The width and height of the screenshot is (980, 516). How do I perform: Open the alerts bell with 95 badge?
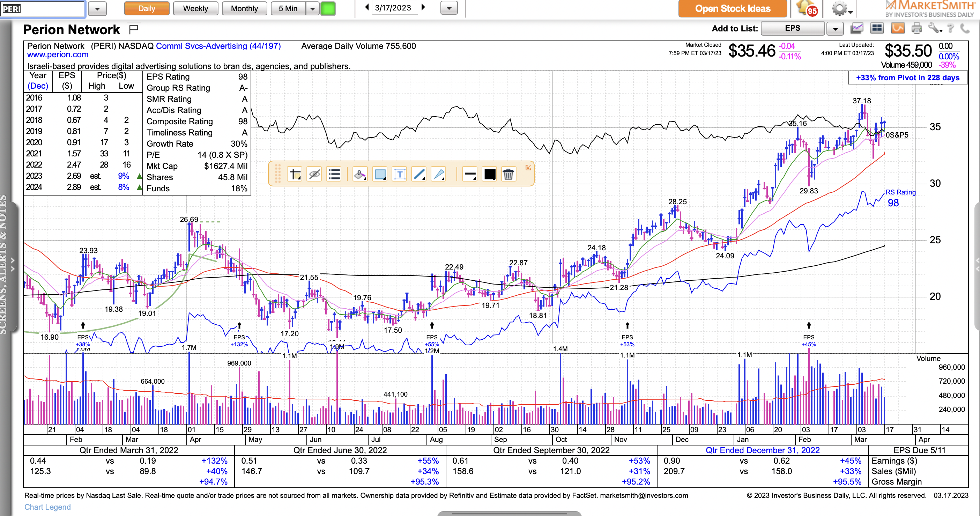click(806, 8)
